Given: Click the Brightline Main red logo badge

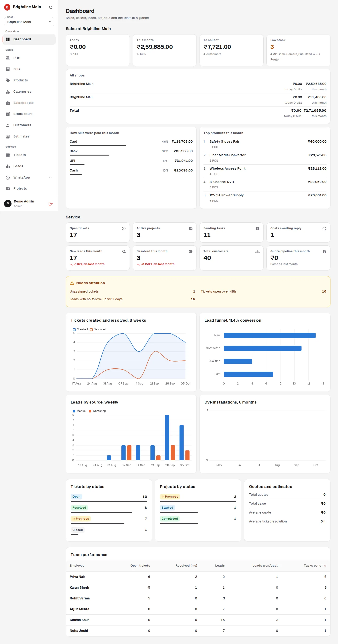Looking at the screenshot, I should click(7, 7).
